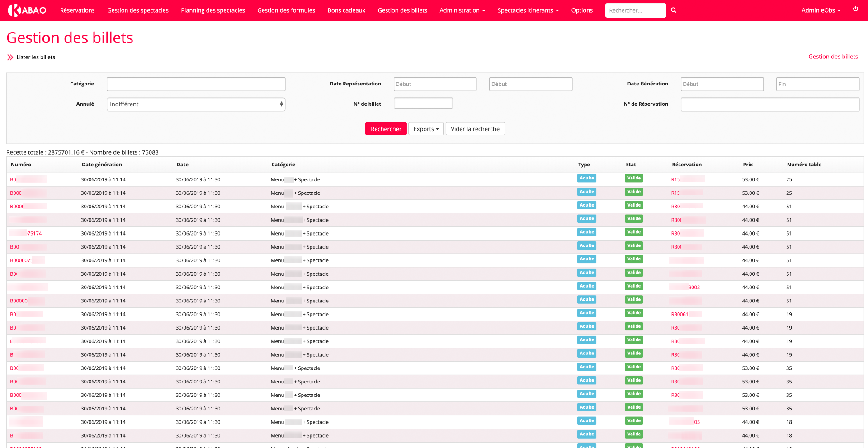Open Bons cadeaux page
The width and height of the screenshot is (868, 448).
346,10
